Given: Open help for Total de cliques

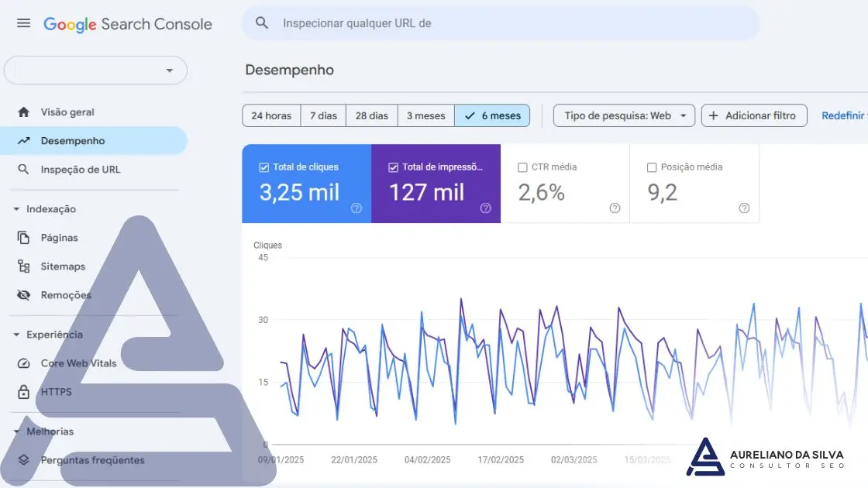Looking at the screenshot, I should click(x=356, y=208).
